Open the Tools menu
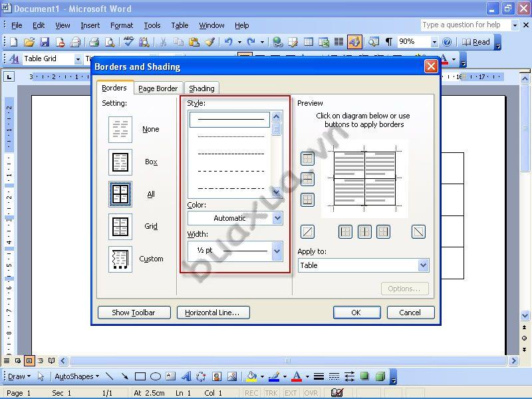The width and height of the screenshot is (532, 399). coord(152,25)
